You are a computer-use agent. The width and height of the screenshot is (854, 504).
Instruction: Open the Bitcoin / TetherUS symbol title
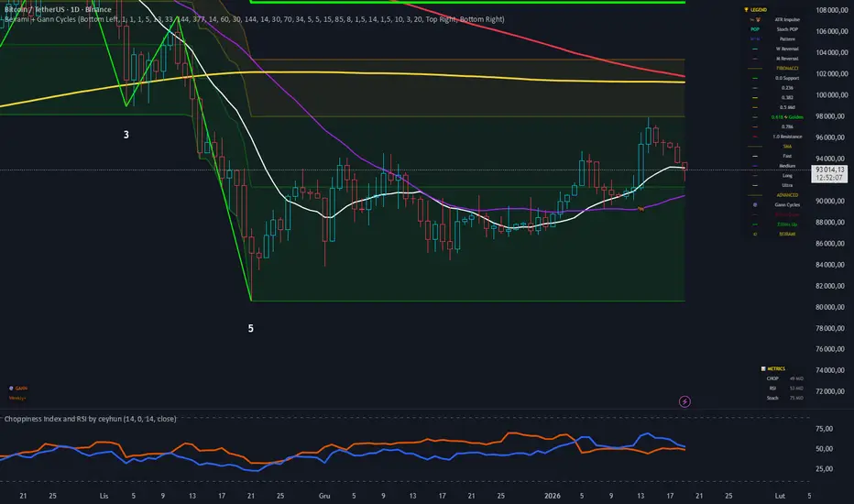tap(58, 9)
